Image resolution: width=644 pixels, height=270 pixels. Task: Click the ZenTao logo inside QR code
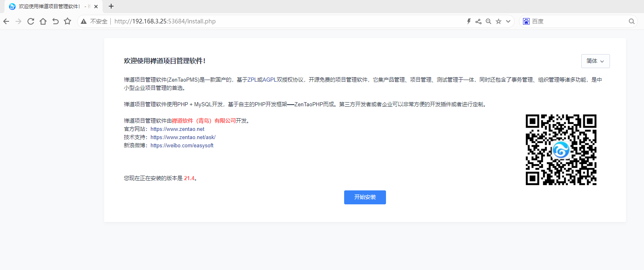coord(561,150)
